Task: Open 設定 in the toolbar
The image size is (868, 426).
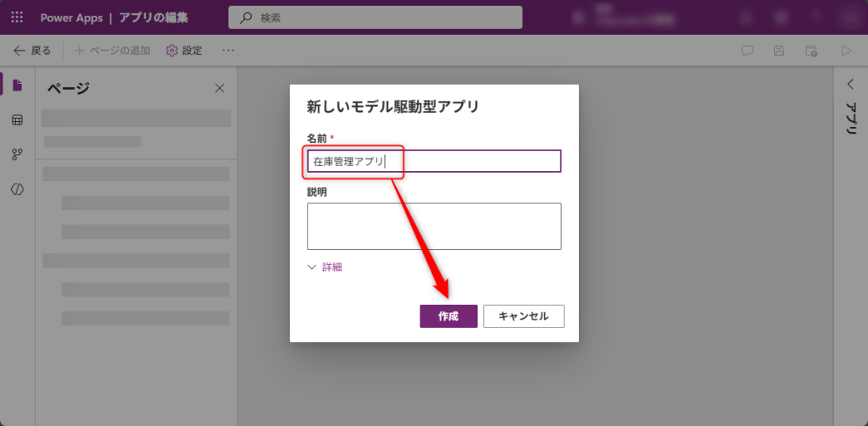Action: [x=184, y=51]
